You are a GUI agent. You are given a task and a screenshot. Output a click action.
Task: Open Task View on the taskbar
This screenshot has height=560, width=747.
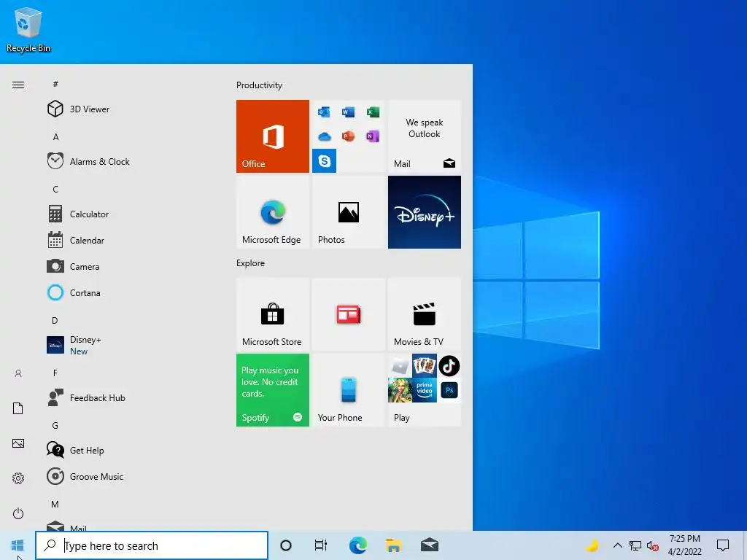(x=321, y=545)
